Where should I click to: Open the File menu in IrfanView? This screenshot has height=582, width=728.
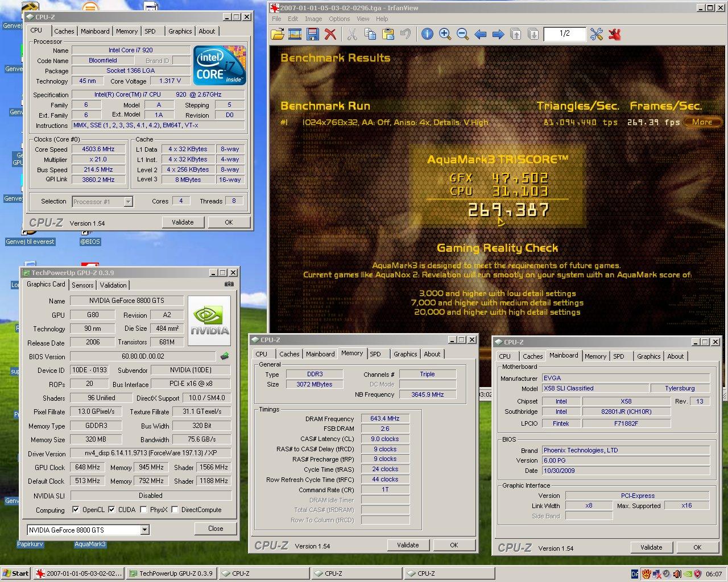click(276, 19)
